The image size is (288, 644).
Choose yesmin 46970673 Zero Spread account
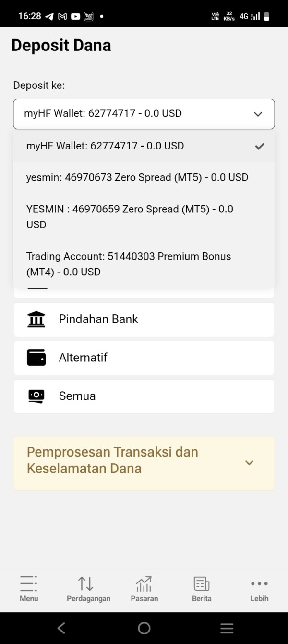pyautogui.click(x=137, y=177)
